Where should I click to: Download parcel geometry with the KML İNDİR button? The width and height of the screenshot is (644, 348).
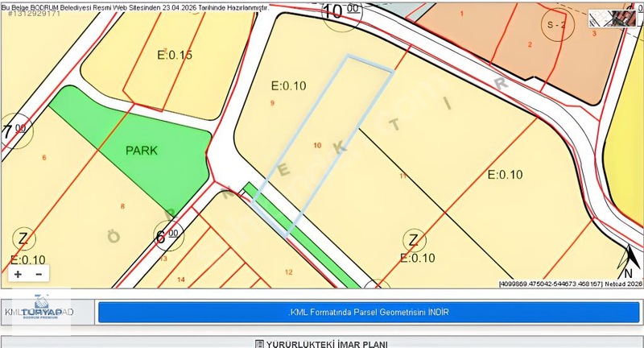[369, 313]
